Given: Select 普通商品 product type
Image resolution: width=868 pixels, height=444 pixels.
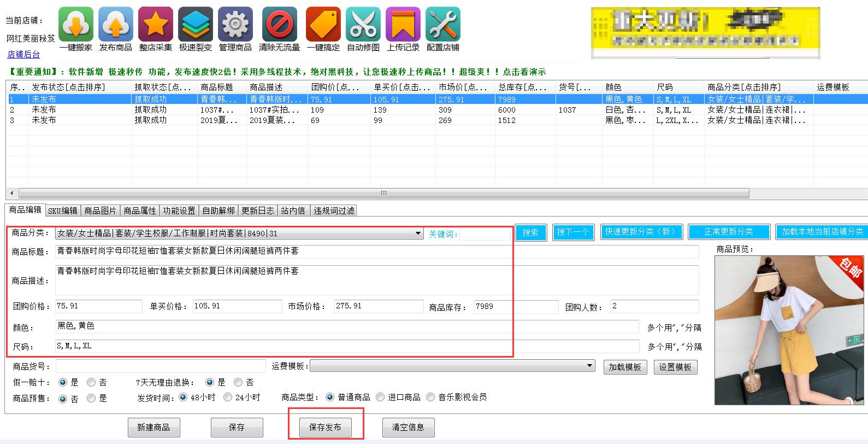Looking at the screenshot, I should click(x=330, y=397).
